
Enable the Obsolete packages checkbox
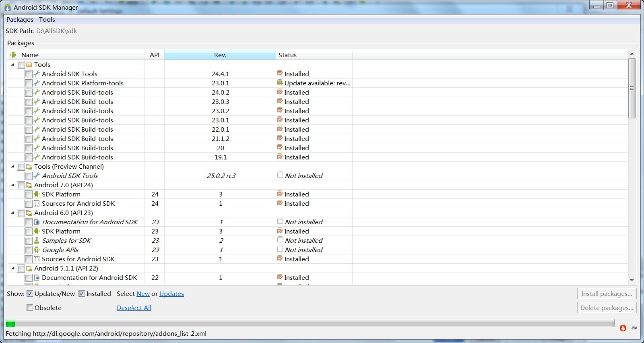click(x=29, y=308)
